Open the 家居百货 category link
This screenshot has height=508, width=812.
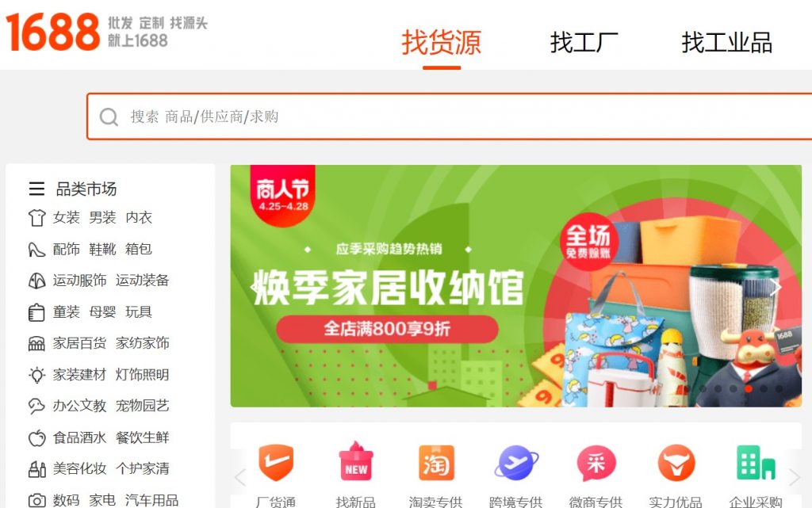coord(79,343)
